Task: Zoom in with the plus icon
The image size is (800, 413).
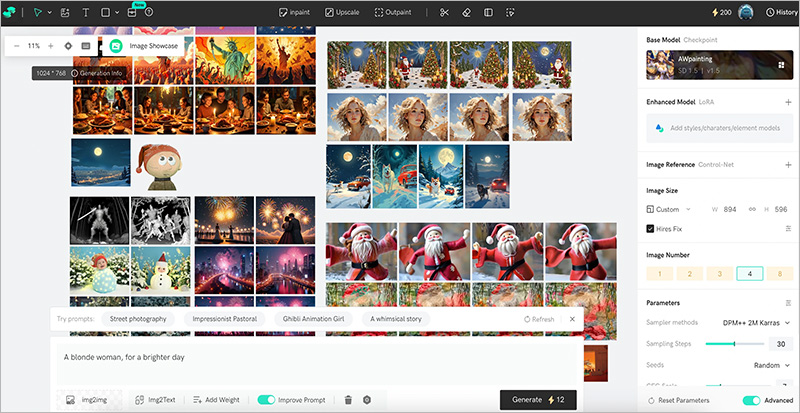Action: tap(51, 46)
